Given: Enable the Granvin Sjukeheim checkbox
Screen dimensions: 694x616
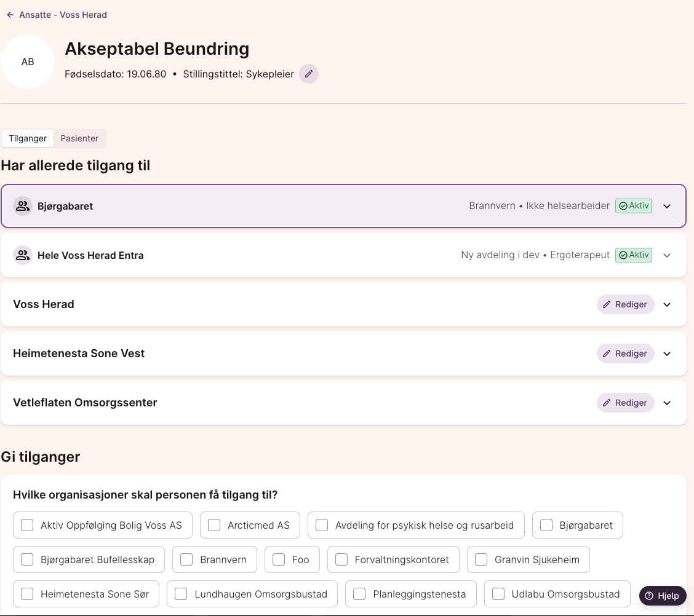Looking at the screenshot, I should point(481,559).
